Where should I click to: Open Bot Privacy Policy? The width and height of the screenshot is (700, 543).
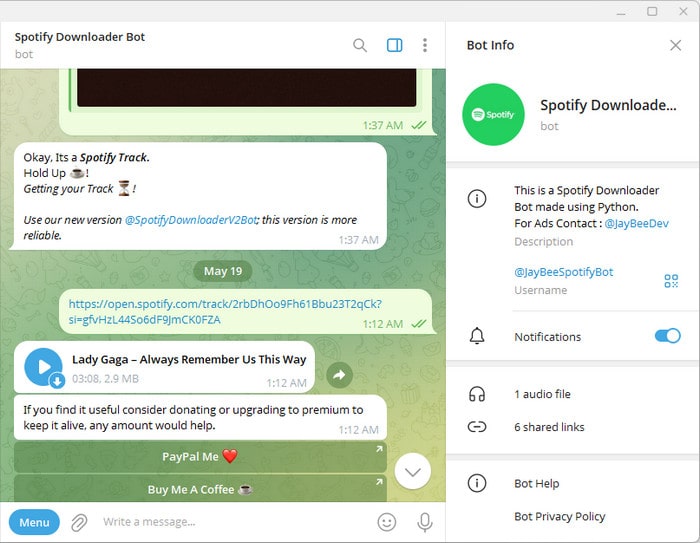coord(559,517)
